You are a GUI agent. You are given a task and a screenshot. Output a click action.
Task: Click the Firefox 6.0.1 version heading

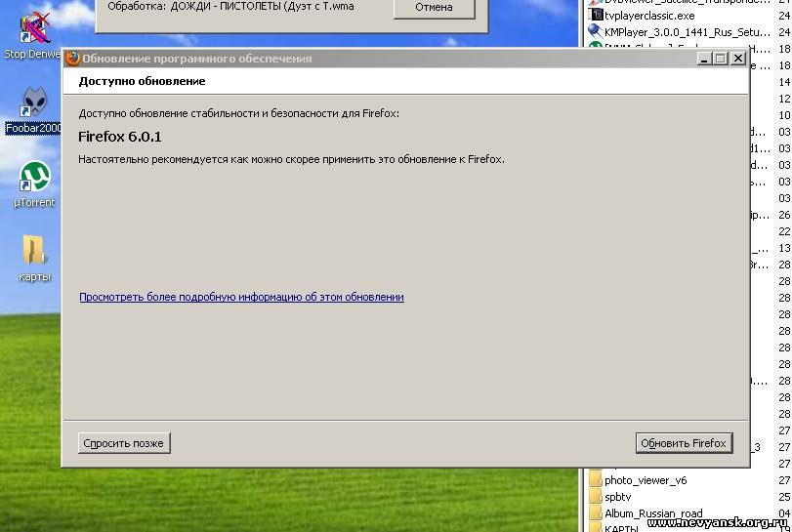pyautogui.click(x=120, y=137)
